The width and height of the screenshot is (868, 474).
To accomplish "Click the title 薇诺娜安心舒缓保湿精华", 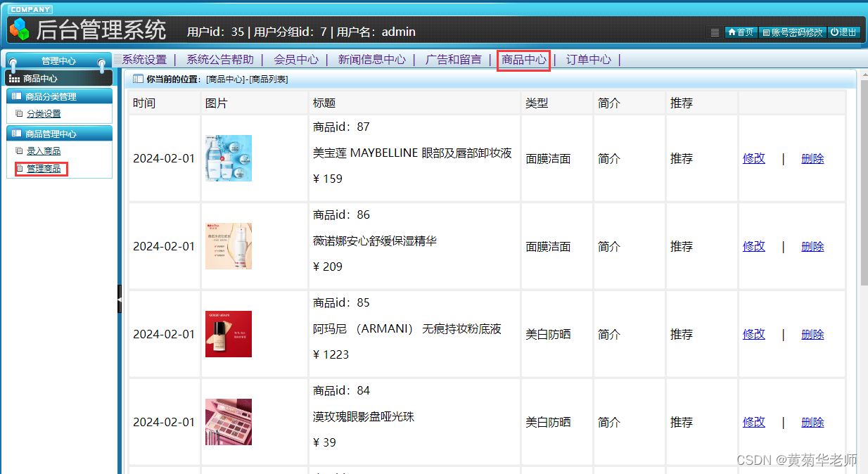I will [375, 241].
